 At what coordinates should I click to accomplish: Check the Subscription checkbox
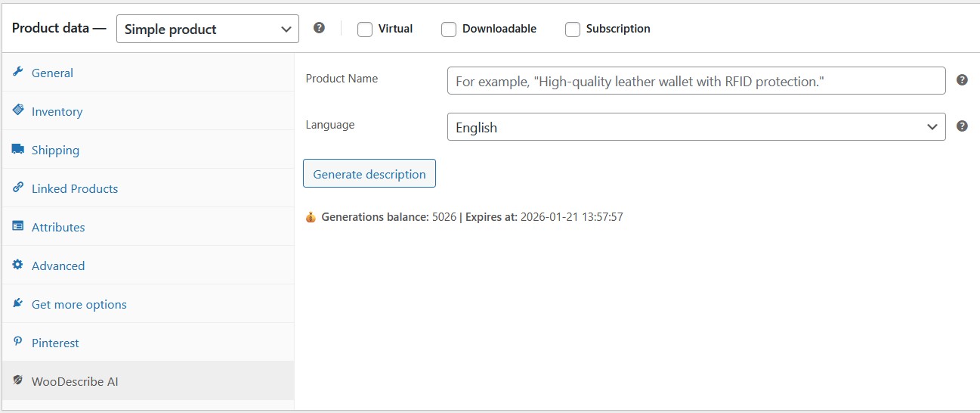pyautogui.click(x=573, y=29)
